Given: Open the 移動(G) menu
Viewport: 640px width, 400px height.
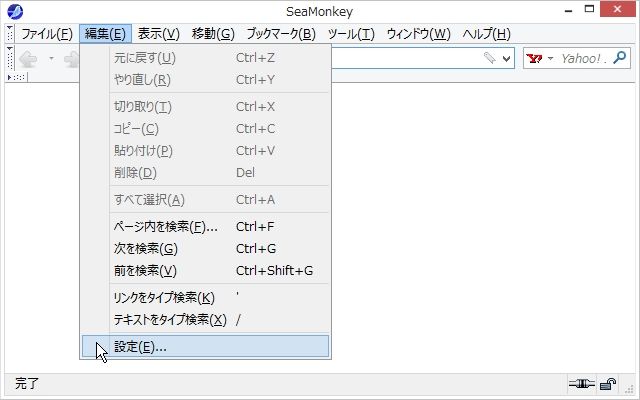Looking at the screenshot, I should 213,34.
